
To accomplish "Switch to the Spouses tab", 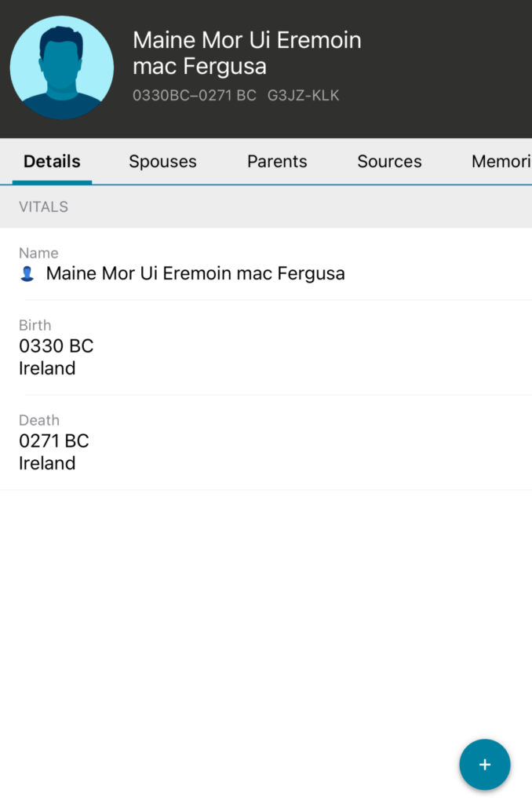I will pos(162,162).
